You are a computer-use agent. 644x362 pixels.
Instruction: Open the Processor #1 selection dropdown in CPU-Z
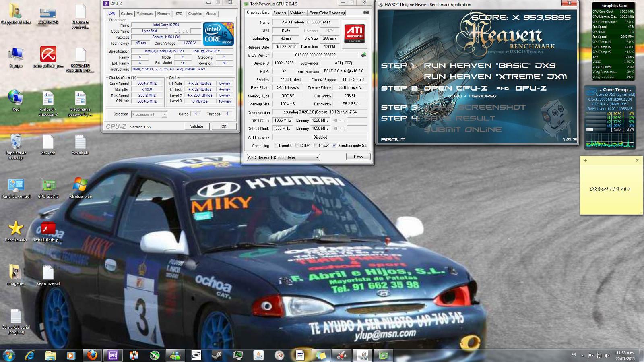click(149, 114)
